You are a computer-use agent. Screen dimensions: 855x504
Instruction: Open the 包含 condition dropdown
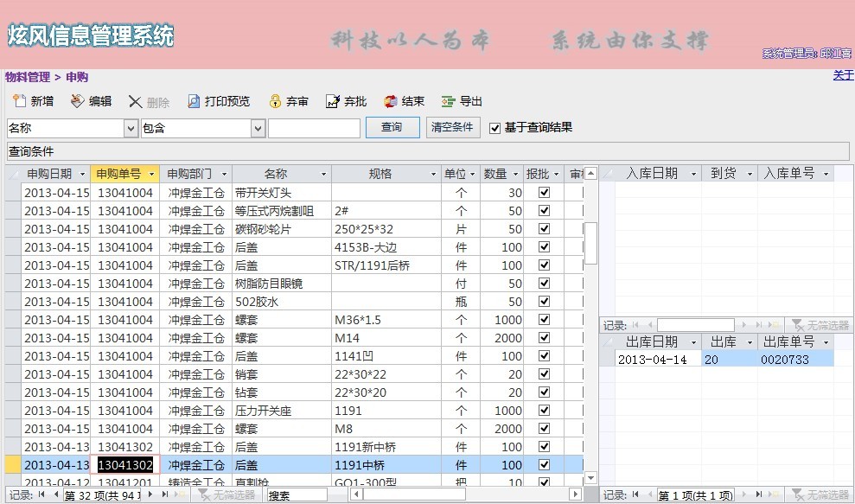tap(258, 129)
